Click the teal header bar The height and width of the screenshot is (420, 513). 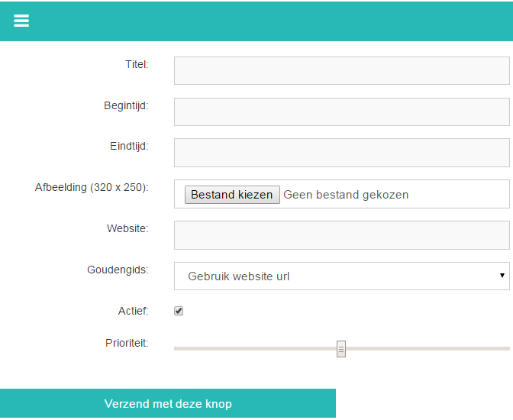[256, 21]
